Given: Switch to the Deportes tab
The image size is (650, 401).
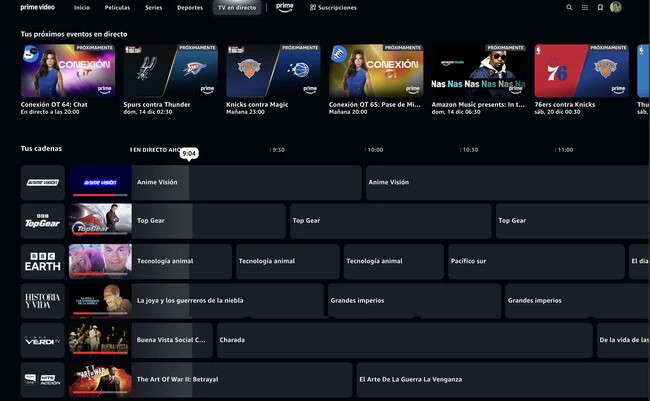Looking at the screenshot, I should pos(190,7).
